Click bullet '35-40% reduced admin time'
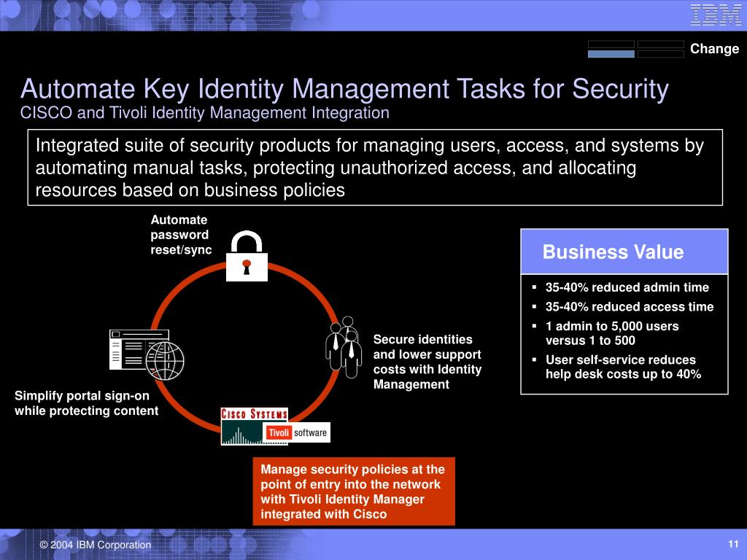This screenshot has height=560, width=747. click(627, 287)
